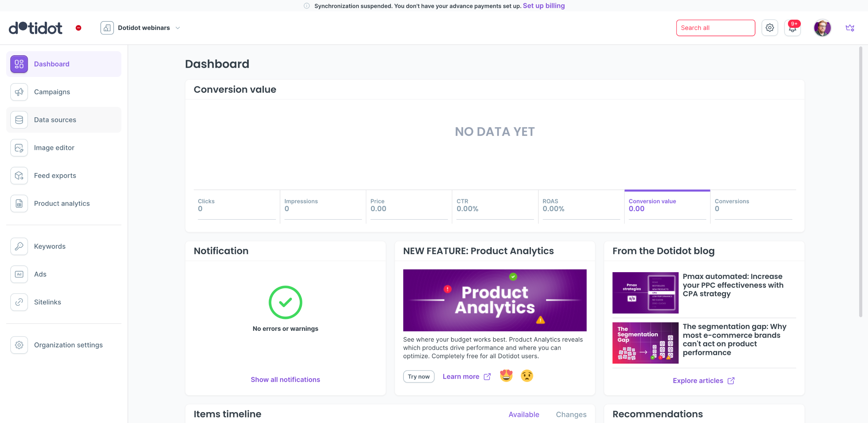Click the crown upgrade icon
868x423 pixels.
(850, 28)
